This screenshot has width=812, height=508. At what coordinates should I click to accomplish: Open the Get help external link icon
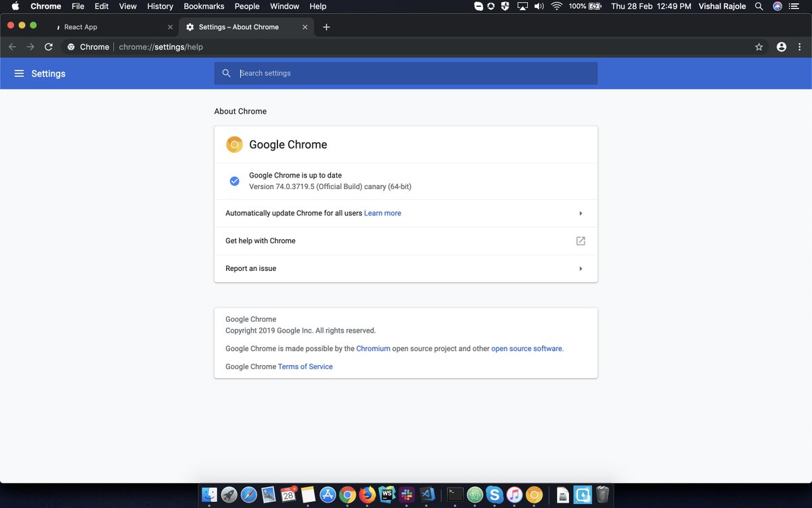click(581, 240)
